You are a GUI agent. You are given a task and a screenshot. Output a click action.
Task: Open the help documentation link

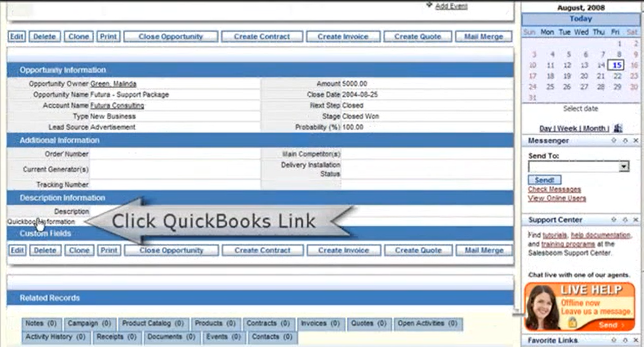coord(601,235)
